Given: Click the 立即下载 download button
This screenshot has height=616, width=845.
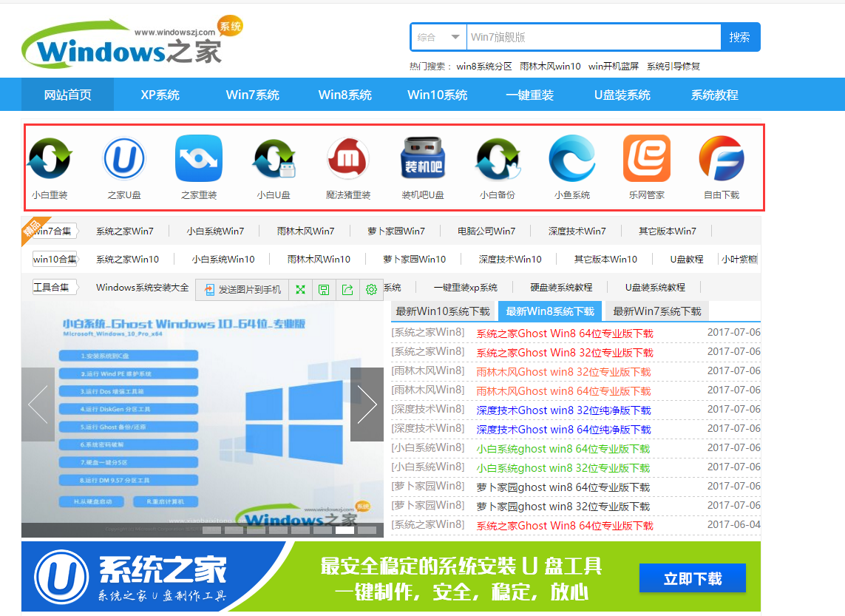Looking at the screenshot, I should click(x=692, y=578).
